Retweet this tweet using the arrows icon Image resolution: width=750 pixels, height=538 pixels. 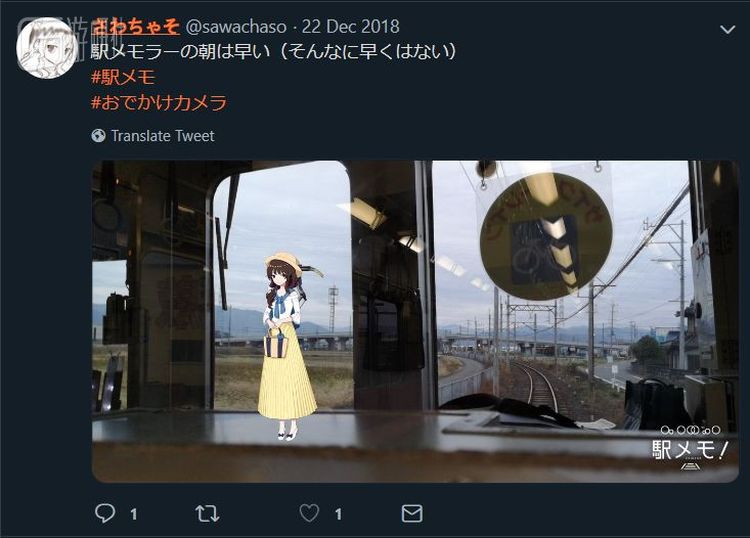point(207,514)
